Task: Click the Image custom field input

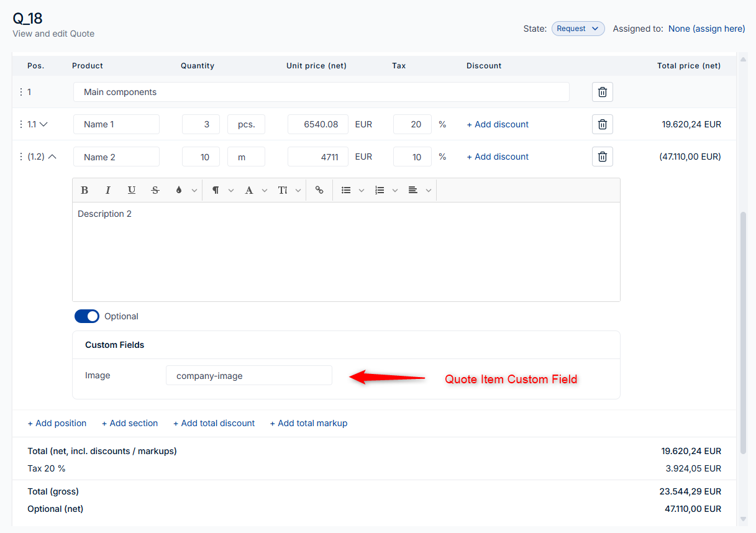Action: (248, 376)
